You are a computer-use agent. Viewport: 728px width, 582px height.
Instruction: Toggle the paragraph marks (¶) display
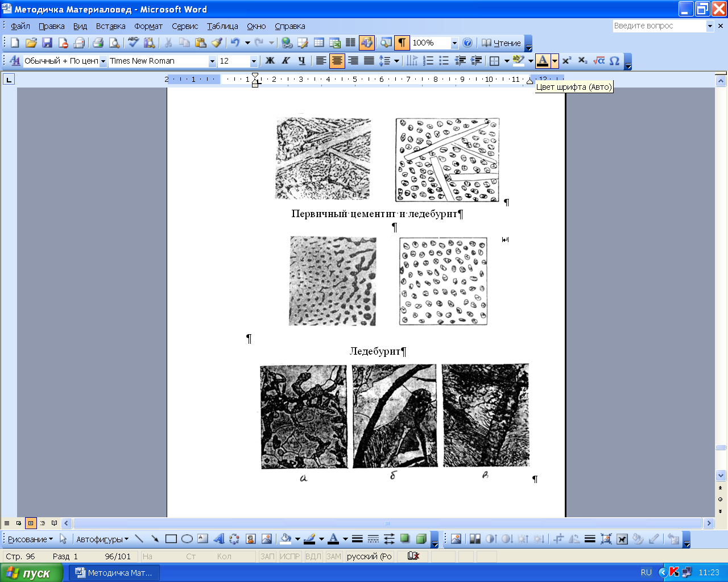pyautogui.click(x=402, y=43)
